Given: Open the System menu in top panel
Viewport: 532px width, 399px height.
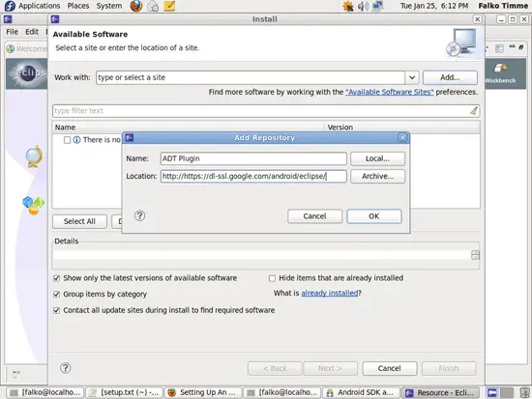Looking at the screenshot, I should tap(109, 6).
